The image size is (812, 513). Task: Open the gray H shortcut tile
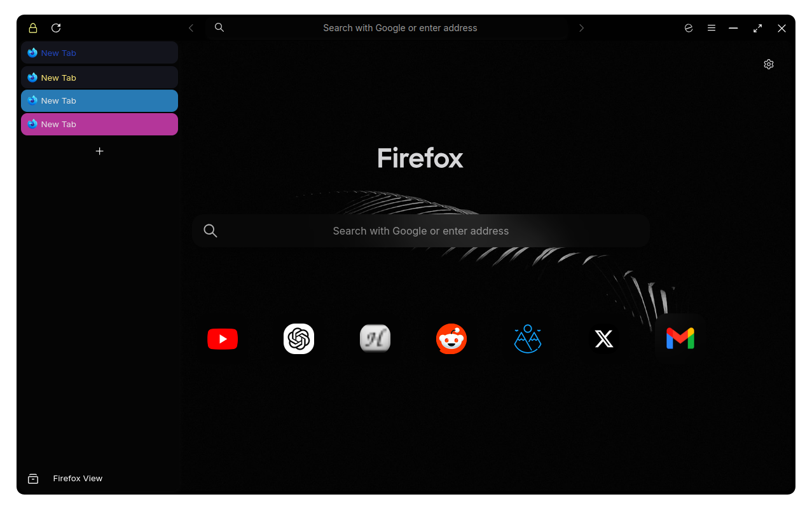pyautogui.click(x=375, y=339)
